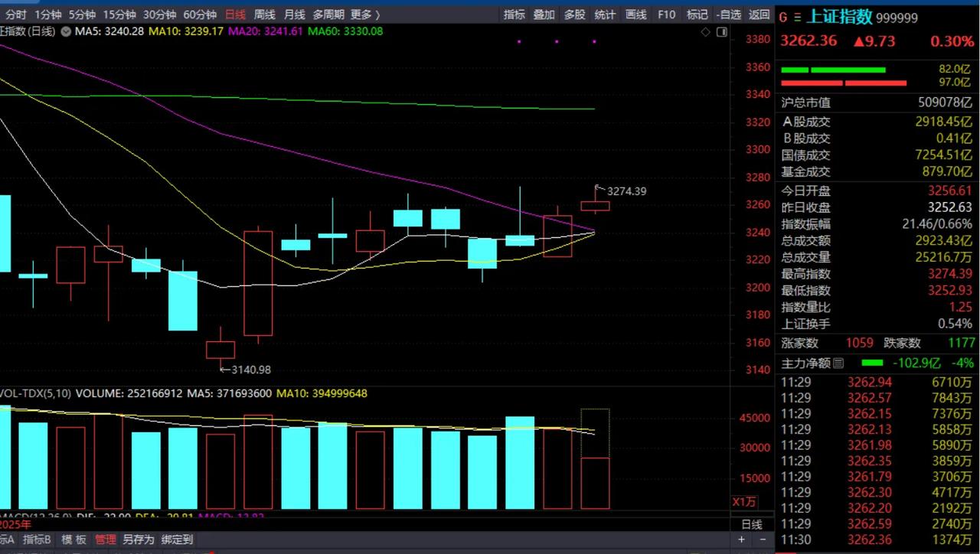Click the F10 company info button
Screen dimensions: 980x554
coord(667,15)
